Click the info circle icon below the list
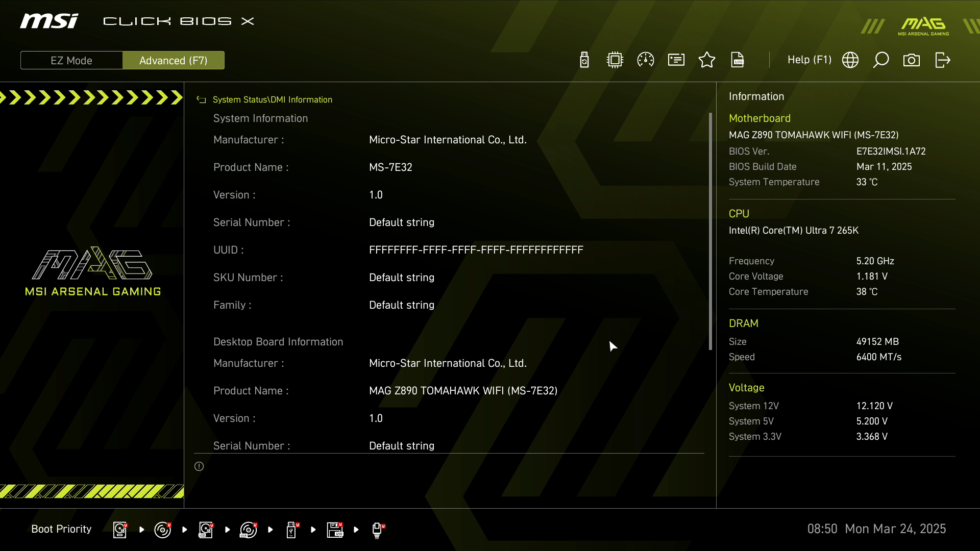This screenshot has height=551, width=980. [x=199, y=466]
